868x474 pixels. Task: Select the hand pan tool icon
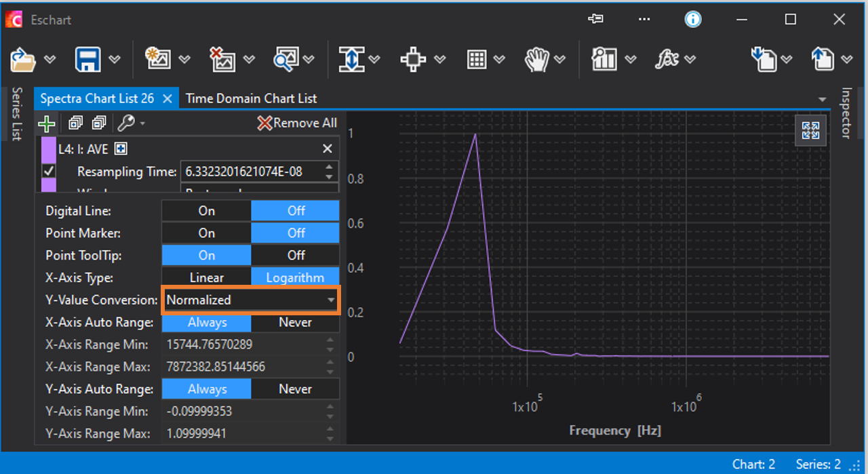tap(536, 59)
